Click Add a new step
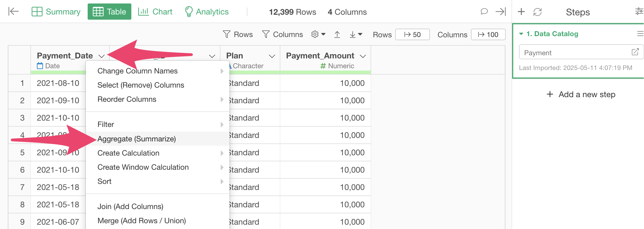 (x=581, y=94)
